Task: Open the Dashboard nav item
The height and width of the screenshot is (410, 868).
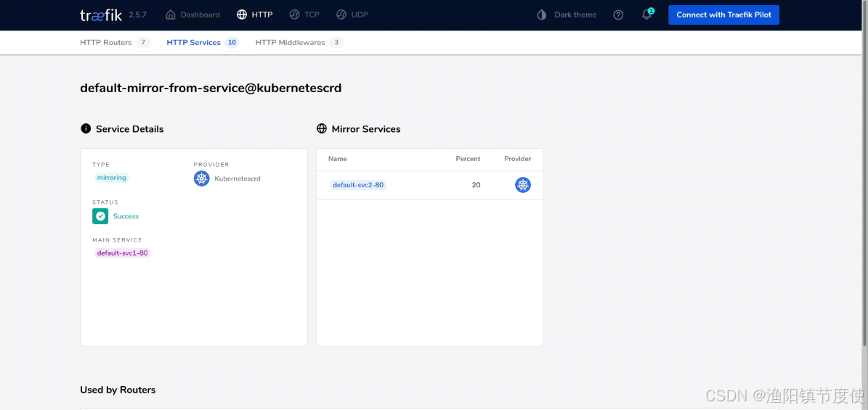Action: pos(192,15)
